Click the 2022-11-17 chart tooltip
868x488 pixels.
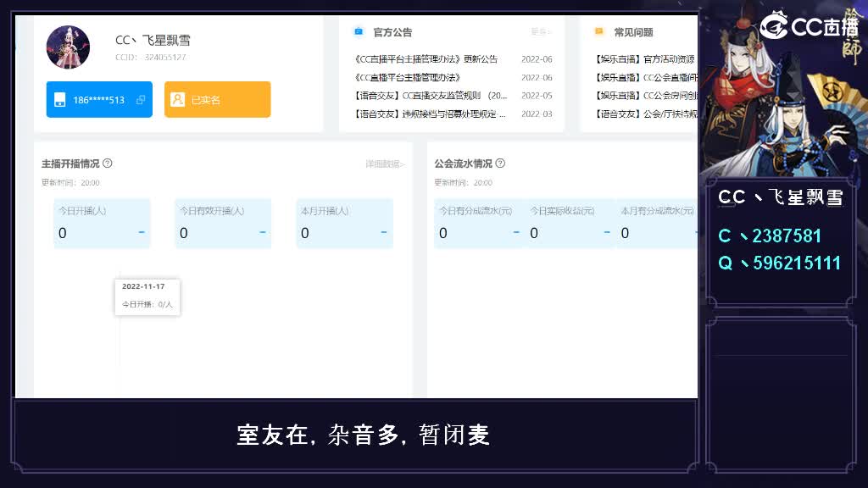[147, 297]
